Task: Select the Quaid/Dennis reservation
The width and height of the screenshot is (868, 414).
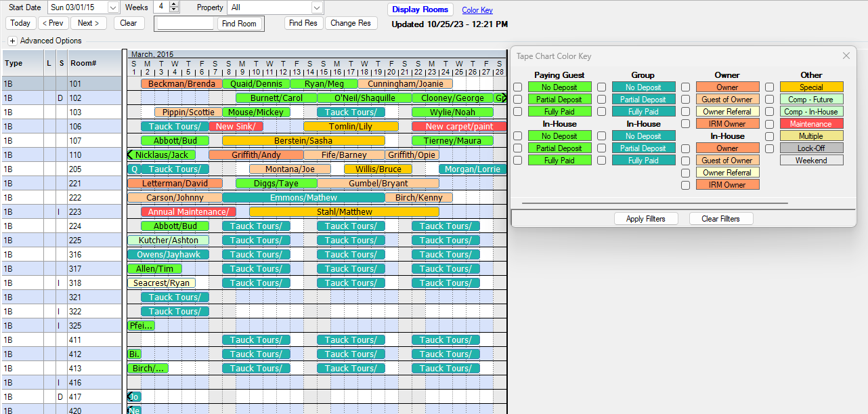Action: coord(256,84)
